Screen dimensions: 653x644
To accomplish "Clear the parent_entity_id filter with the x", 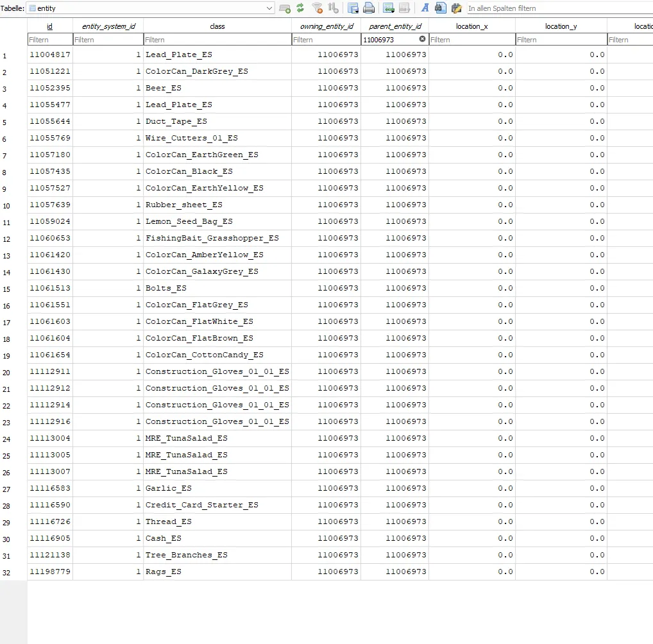I will pos(422,39).
